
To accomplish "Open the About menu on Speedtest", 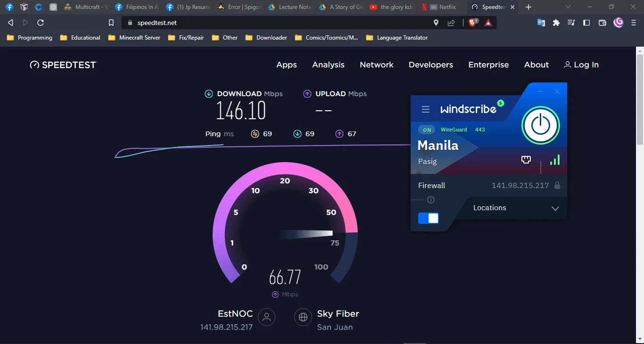I will click(537, 65).
